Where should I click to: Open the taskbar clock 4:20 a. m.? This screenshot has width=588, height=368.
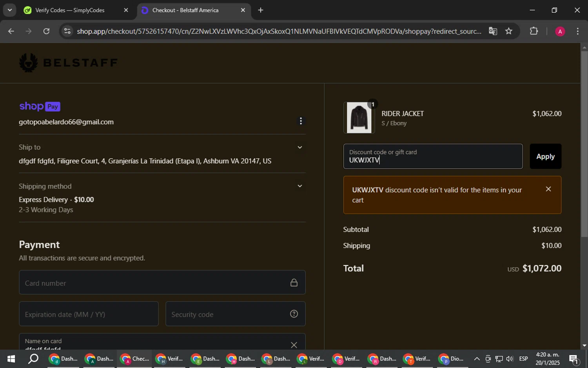[x=548, y=359]
